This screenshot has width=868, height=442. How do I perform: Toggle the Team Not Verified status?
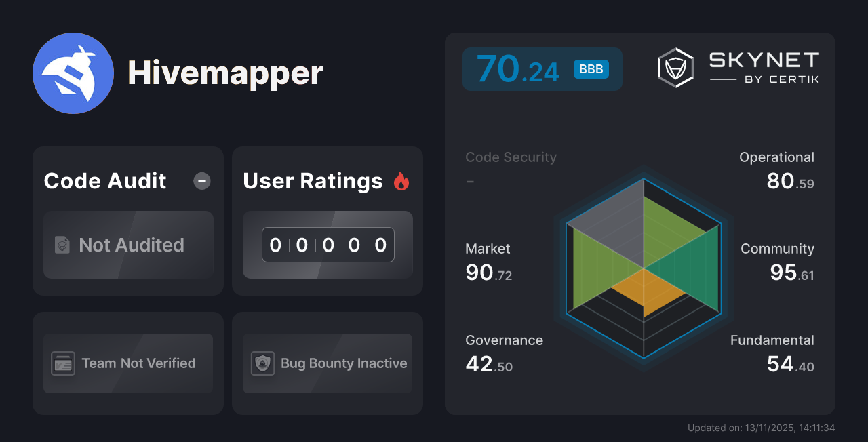(127, 363)
